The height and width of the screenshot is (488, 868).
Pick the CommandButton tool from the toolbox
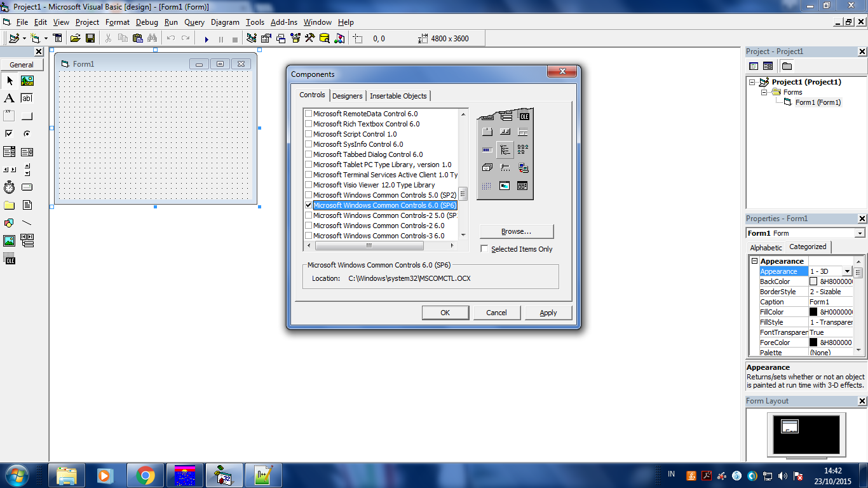point(26,115)
